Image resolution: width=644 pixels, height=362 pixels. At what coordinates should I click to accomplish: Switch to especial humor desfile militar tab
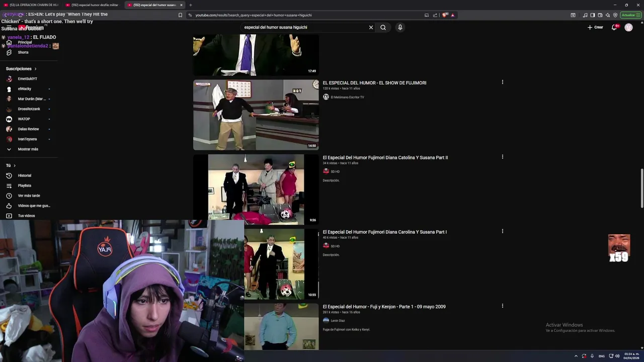(x=93, y=5)
